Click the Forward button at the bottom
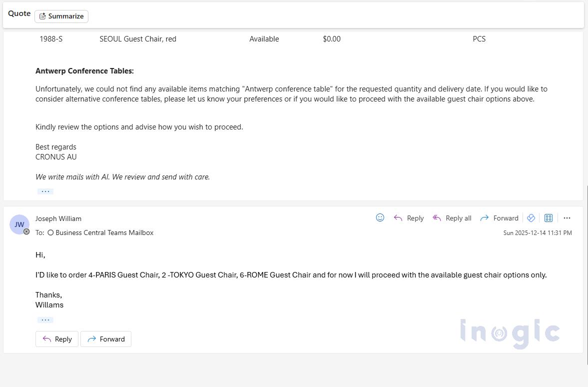 (106, 339)
